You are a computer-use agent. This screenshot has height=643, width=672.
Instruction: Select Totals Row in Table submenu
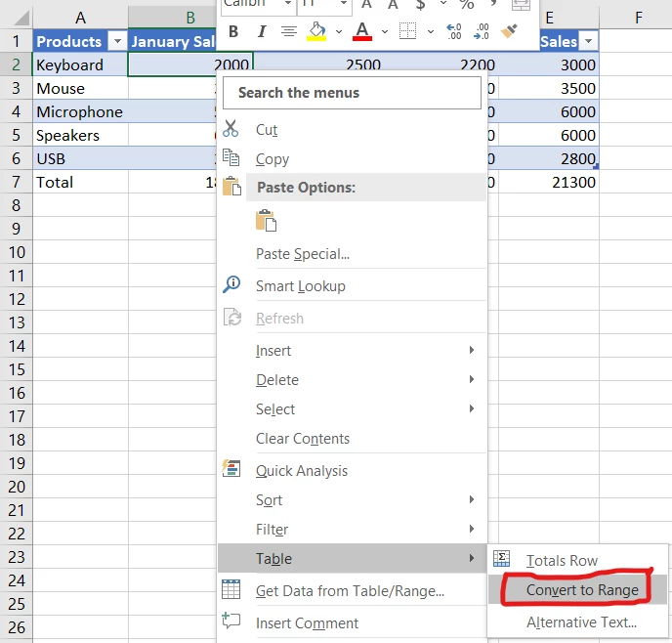(562, 560)
